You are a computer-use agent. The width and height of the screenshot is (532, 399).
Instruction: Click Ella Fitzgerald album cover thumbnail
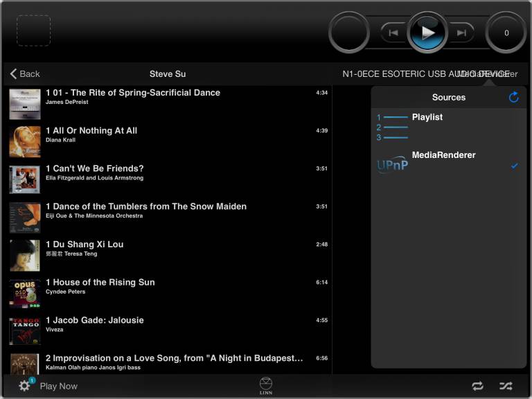tap(25, 180)
